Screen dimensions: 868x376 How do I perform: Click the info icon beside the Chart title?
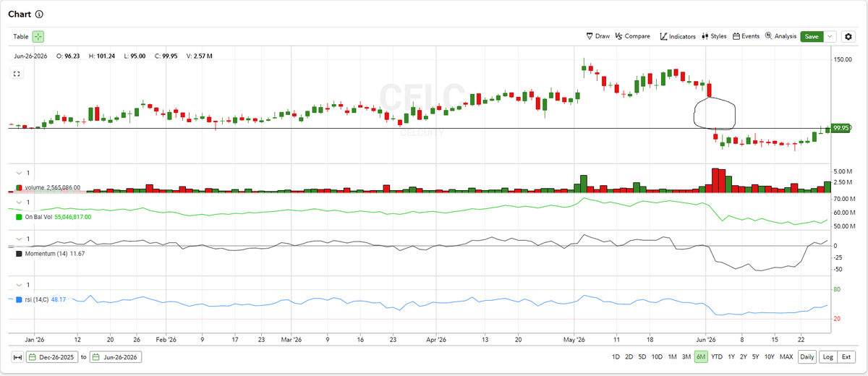point(39,14)
